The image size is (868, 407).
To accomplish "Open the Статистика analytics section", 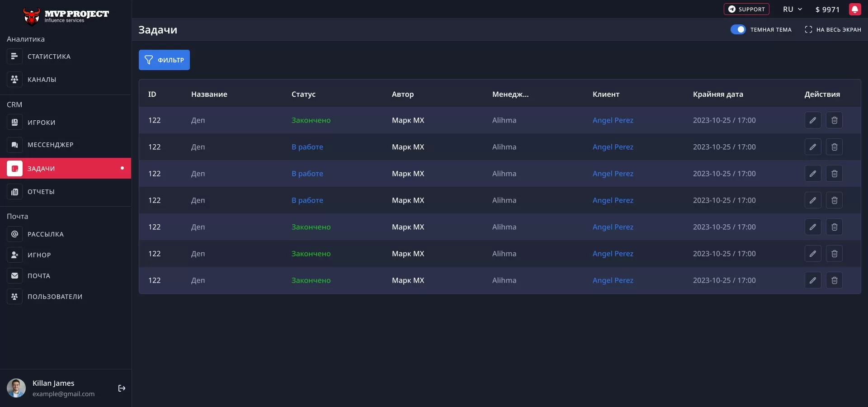I will point(48,56).
